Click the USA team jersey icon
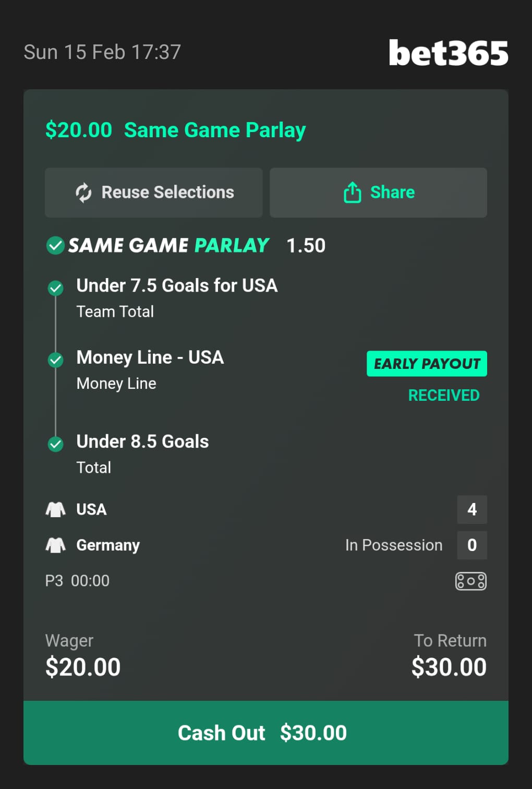This screenshot has height=789, width=532. point(56,509)
